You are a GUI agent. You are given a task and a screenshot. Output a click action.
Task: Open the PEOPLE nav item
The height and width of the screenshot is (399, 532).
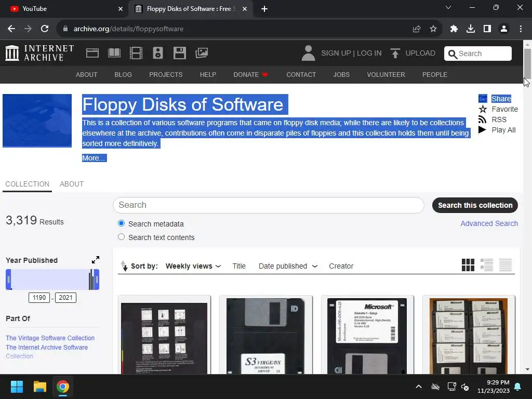[x=435, y=75]
